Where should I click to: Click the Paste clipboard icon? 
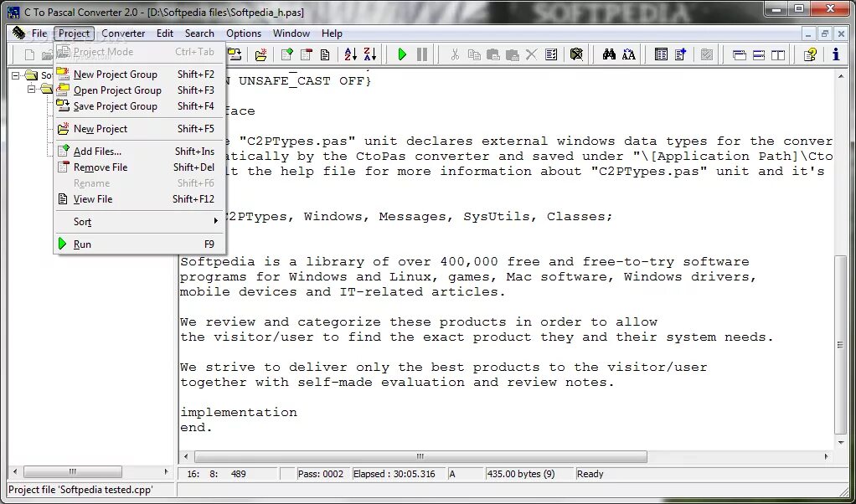[493, 54]
